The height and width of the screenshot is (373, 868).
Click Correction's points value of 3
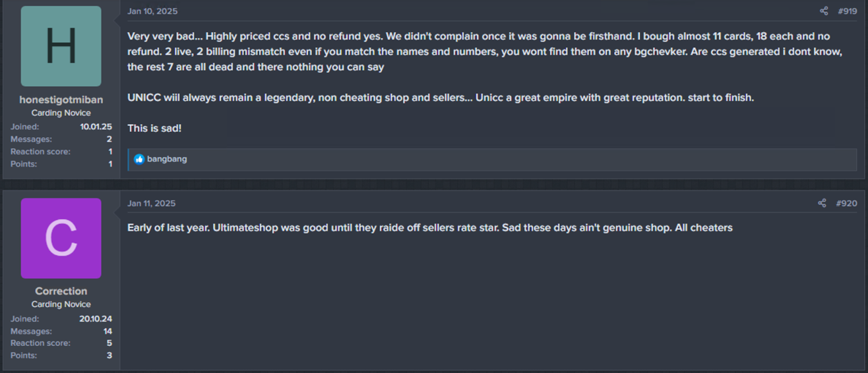click(x=108, y=355)
